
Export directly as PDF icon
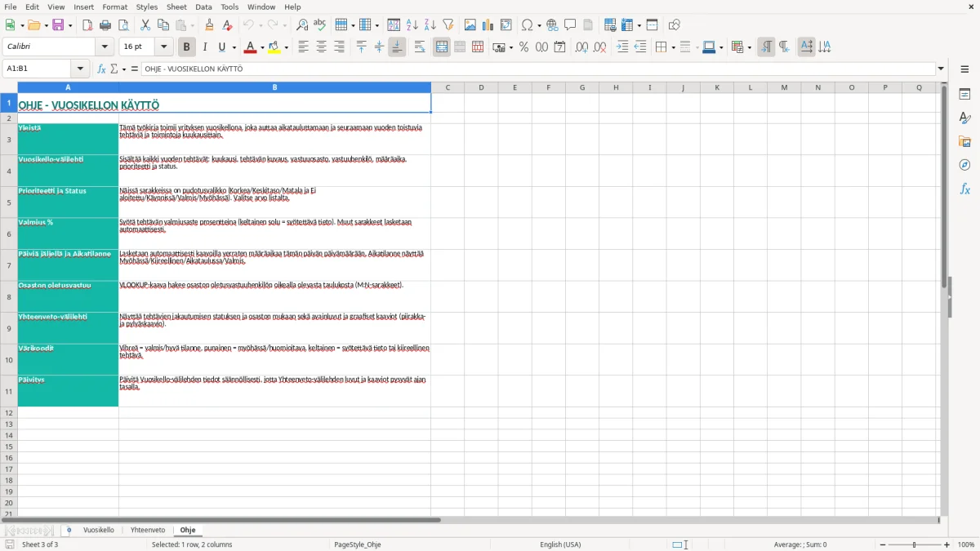87,25
